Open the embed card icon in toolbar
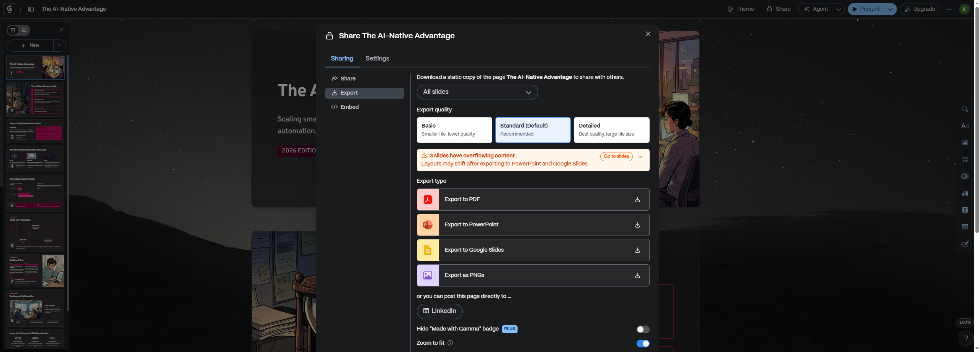The height and width of the screenshot is (352, 980). (965, 227)
